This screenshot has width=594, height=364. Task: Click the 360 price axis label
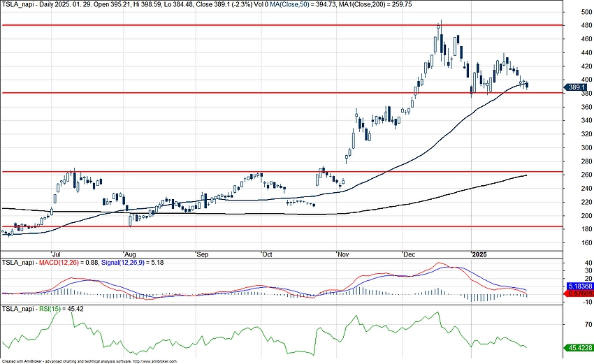coord(586,107)
